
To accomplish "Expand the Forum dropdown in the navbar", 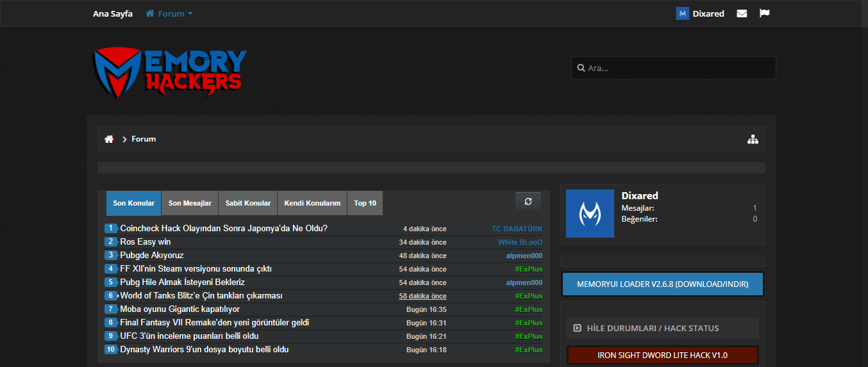I will point(169,13).
